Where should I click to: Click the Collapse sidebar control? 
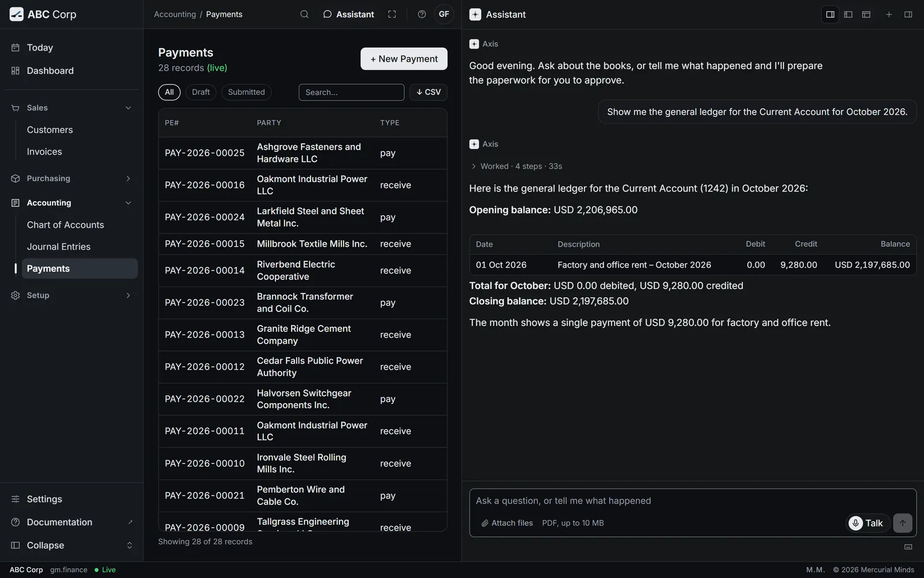[72, 545]
